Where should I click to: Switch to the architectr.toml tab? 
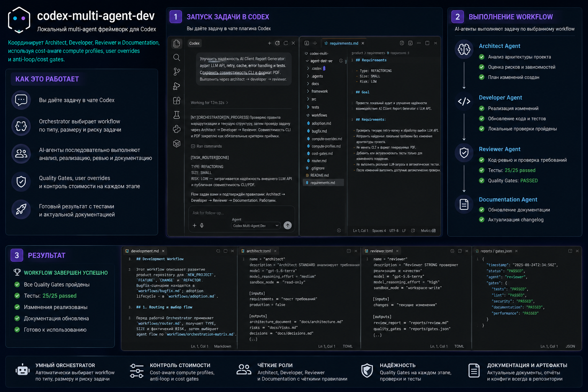click(x=258, y=251)
